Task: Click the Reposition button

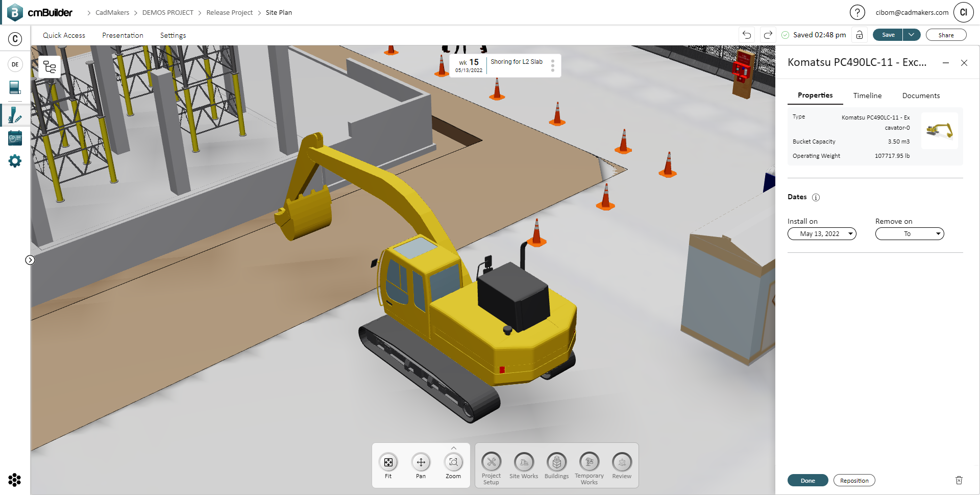Action: point(854,480)
